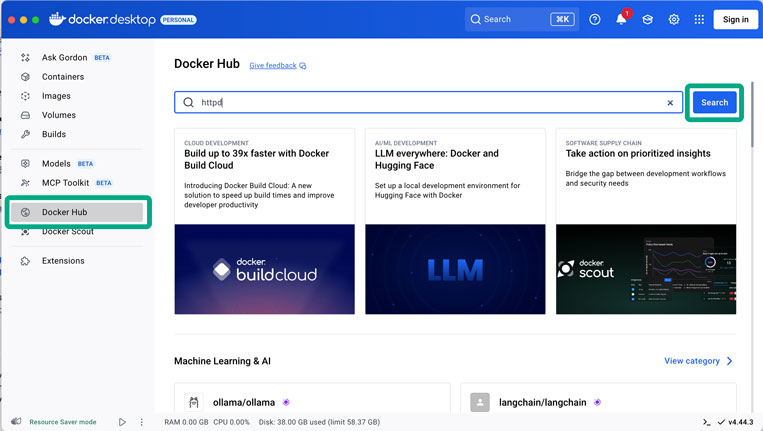Click the ⌘K shortcut badge
763x431 pixels.
click(x=562, y=19)
